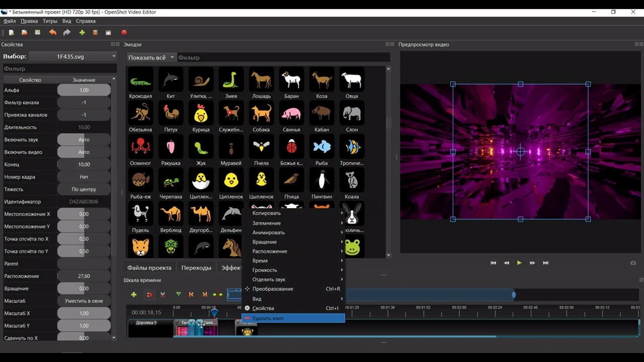
Task: Click the timeline zoom slider right handle
Action: [x=514, y=295]
